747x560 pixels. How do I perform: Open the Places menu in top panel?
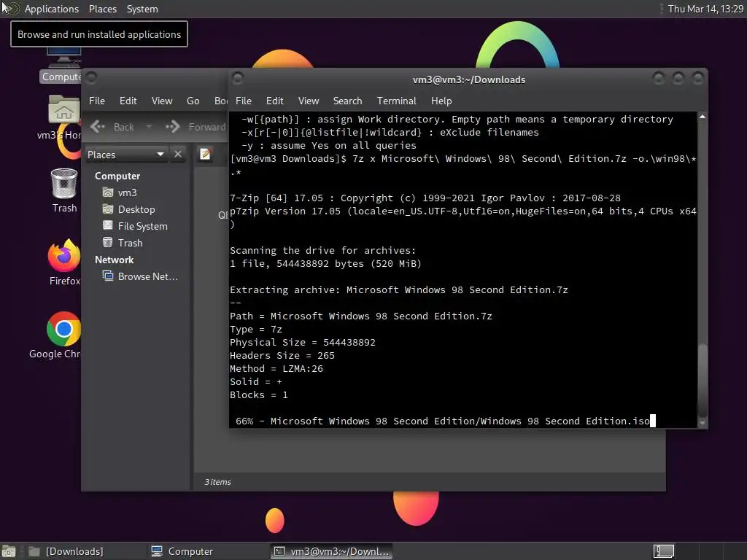[103, 9]
